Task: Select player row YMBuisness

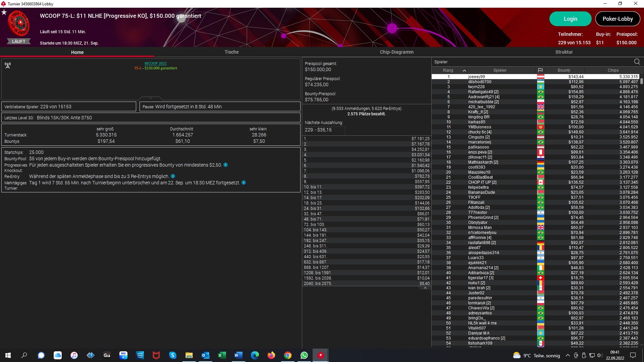Action: pos(535,127)
